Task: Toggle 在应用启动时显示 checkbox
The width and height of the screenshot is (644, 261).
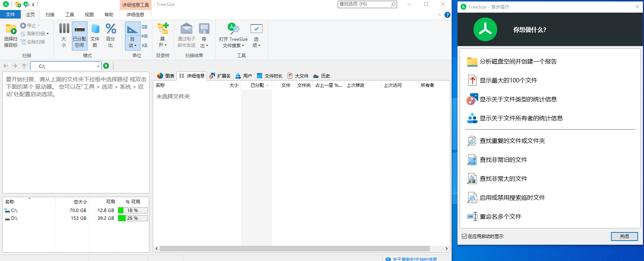Action: click(x=464, y=236)
